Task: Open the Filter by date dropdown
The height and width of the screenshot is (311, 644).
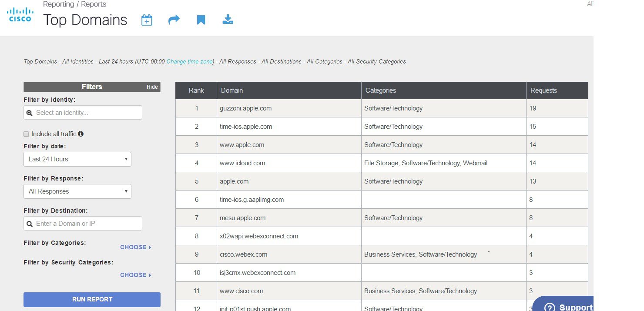Action: 77,159
